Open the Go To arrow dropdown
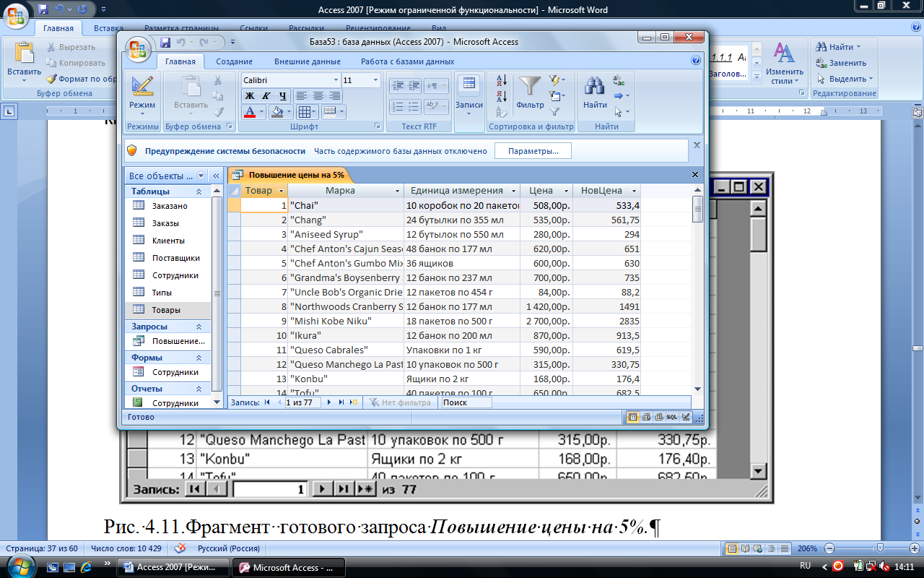This screenshot has width=924, height=578. click(x=622, y=96)
